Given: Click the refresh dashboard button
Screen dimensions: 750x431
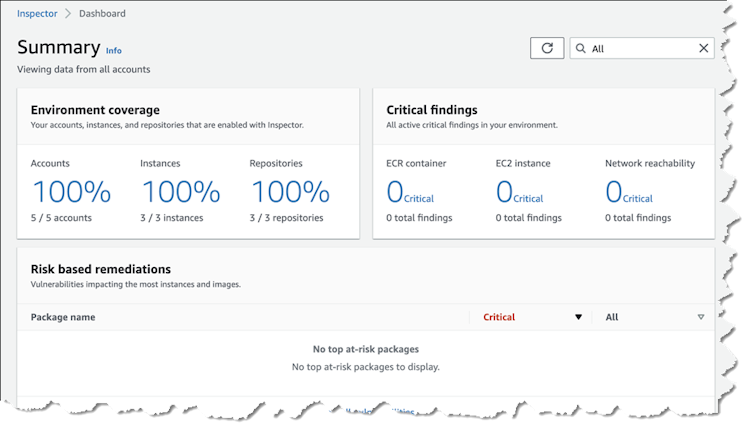Looking at the screenshot, I should point(546,48).
